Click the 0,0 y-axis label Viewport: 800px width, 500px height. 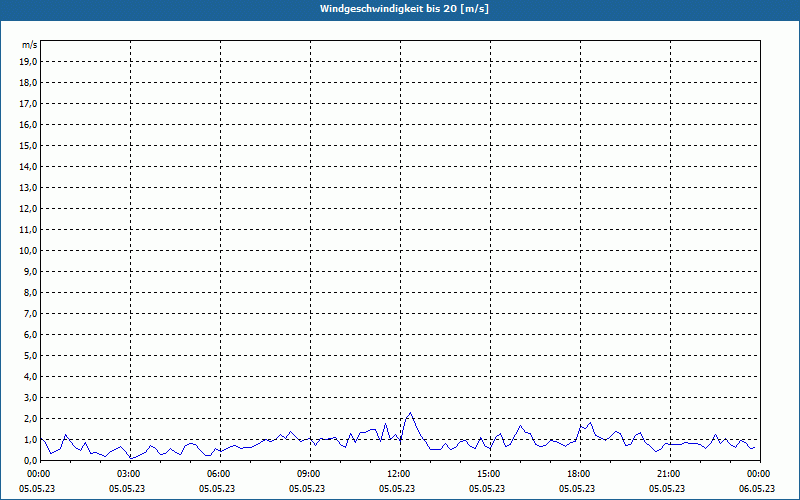point(31,461)
